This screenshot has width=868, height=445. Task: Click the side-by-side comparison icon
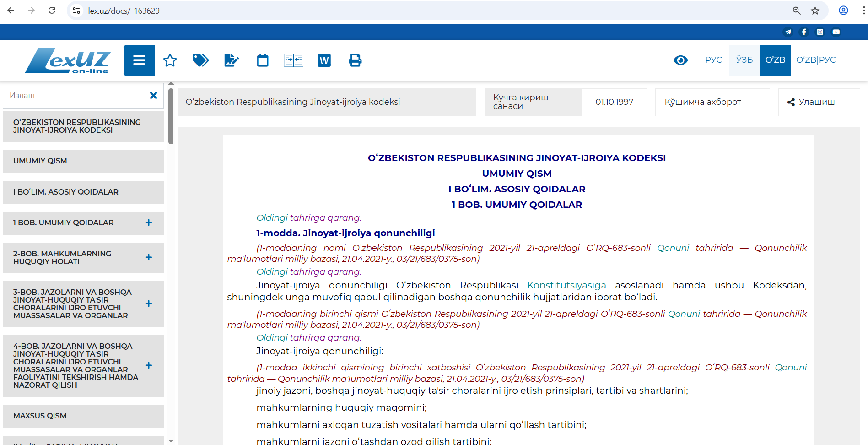(293, 60)
